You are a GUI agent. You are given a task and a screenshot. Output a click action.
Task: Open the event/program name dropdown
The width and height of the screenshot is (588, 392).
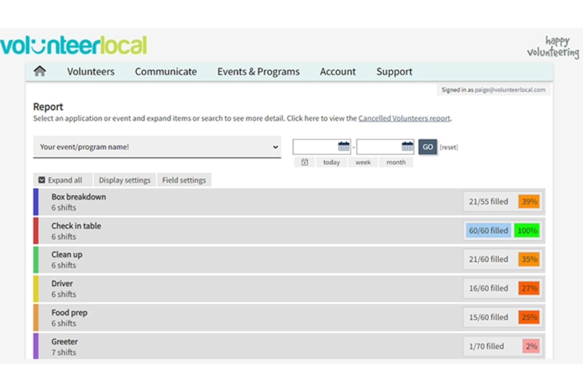pyautogui.click(x=277, y=147)
